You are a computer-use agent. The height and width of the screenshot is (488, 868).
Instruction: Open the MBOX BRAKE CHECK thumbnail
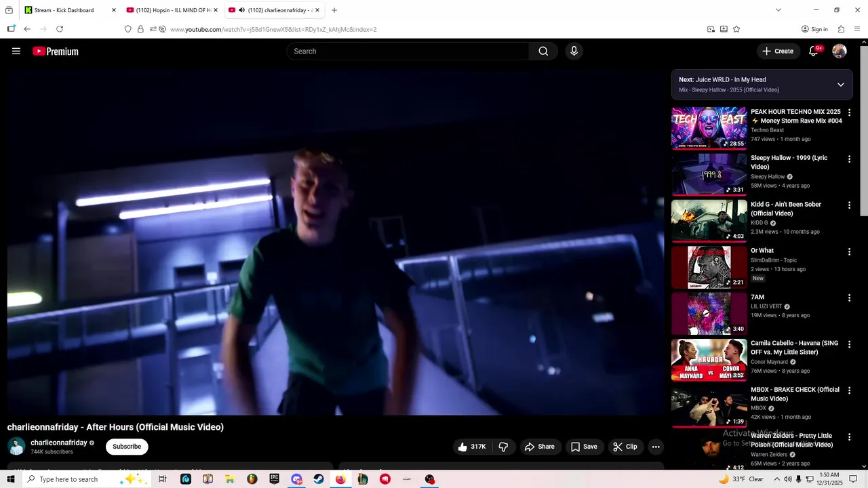pyautogui.click(x=709, y=406)
